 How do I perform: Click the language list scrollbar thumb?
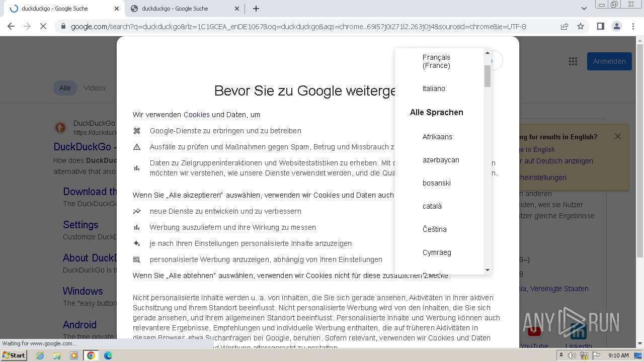point(487,76)
